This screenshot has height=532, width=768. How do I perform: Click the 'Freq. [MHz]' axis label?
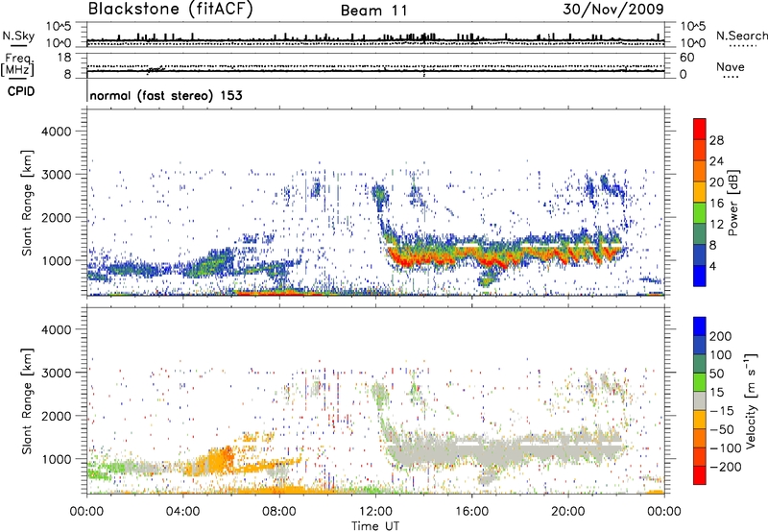pos(17,65)
